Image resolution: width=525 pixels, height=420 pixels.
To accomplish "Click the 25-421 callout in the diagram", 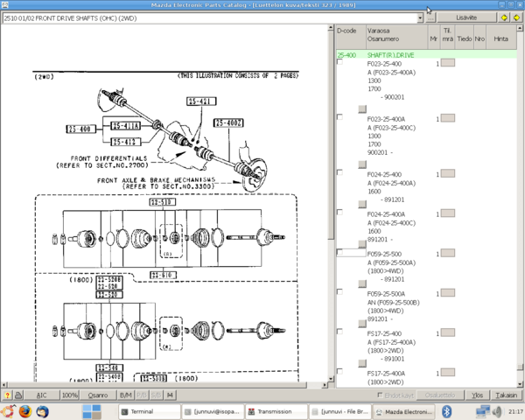I will 201,101.
